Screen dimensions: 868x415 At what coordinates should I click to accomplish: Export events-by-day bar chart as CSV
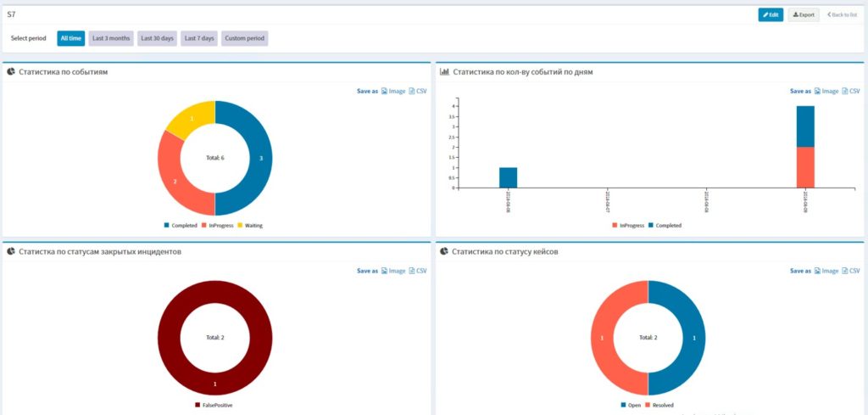tap(851, 91)
